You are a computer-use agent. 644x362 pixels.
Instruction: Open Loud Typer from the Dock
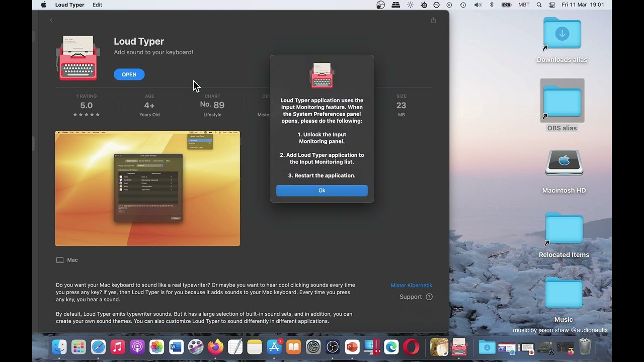click(x=459, y=347)
